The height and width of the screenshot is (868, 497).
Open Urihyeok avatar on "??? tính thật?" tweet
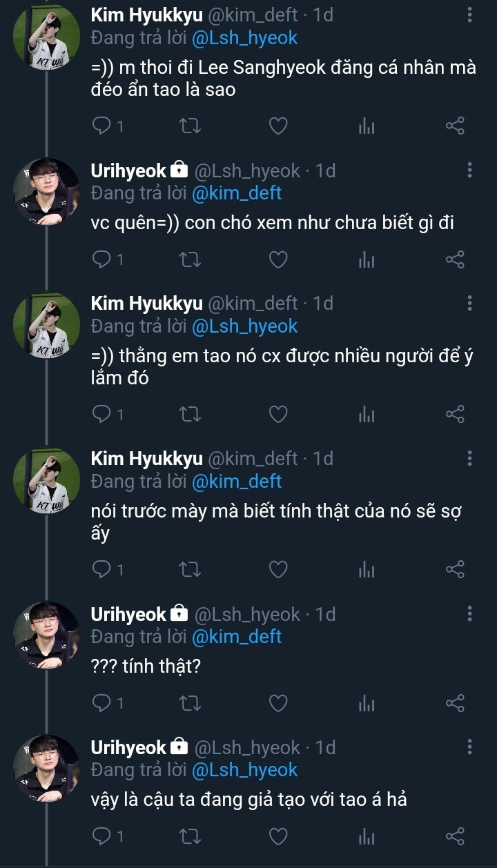(x=47, y=633)
